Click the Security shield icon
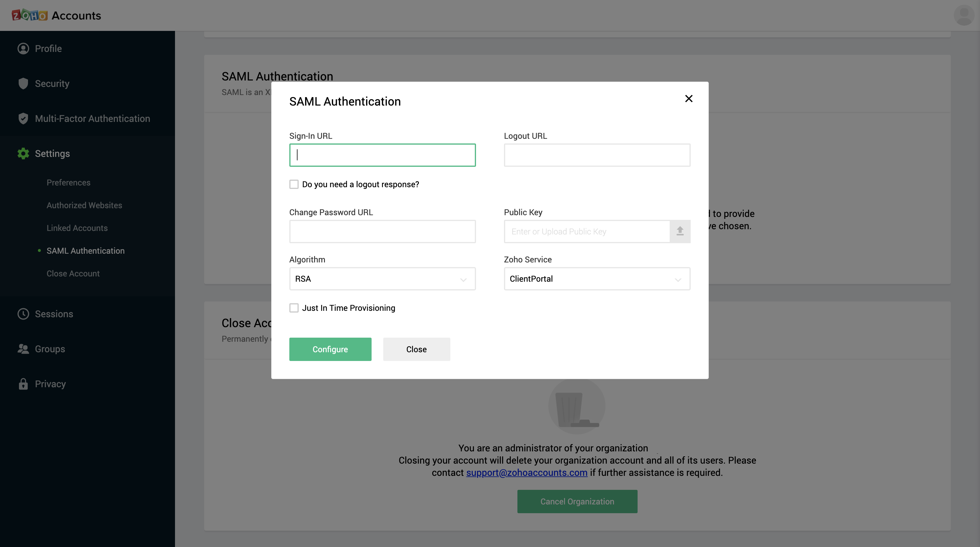980x547 pixels. click(23, 84)
